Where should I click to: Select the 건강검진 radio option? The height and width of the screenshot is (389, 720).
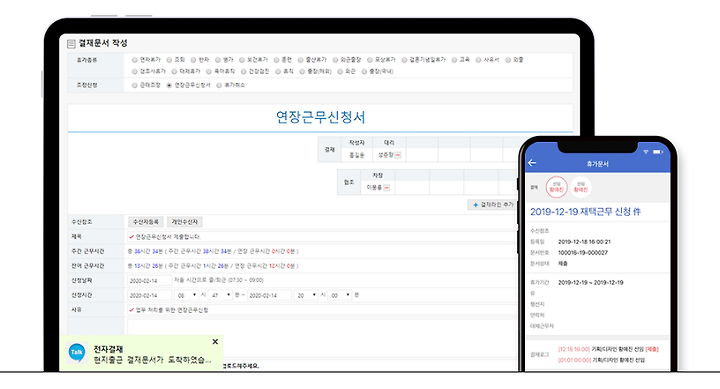[243, 72]
